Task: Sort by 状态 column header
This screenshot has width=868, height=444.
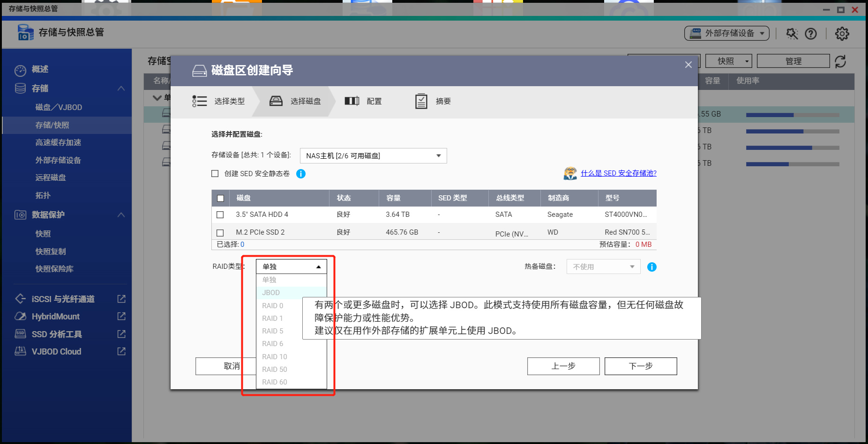Action: pos(354,198)
